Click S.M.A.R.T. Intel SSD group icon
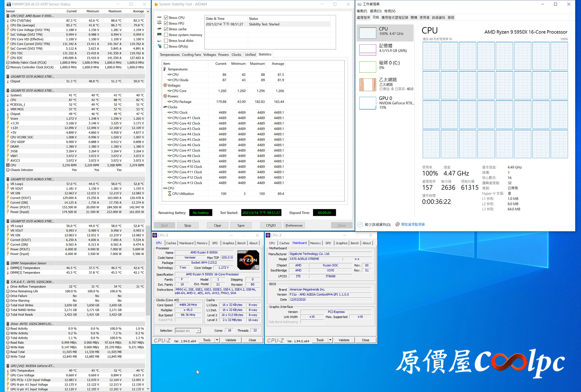581x392 pixels. [x=8, y=282]
